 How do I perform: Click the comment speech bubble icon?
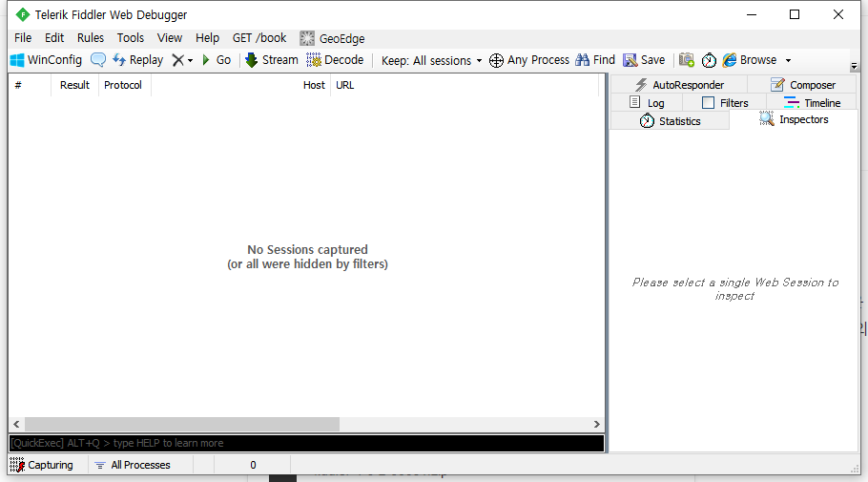coord(98,60)
